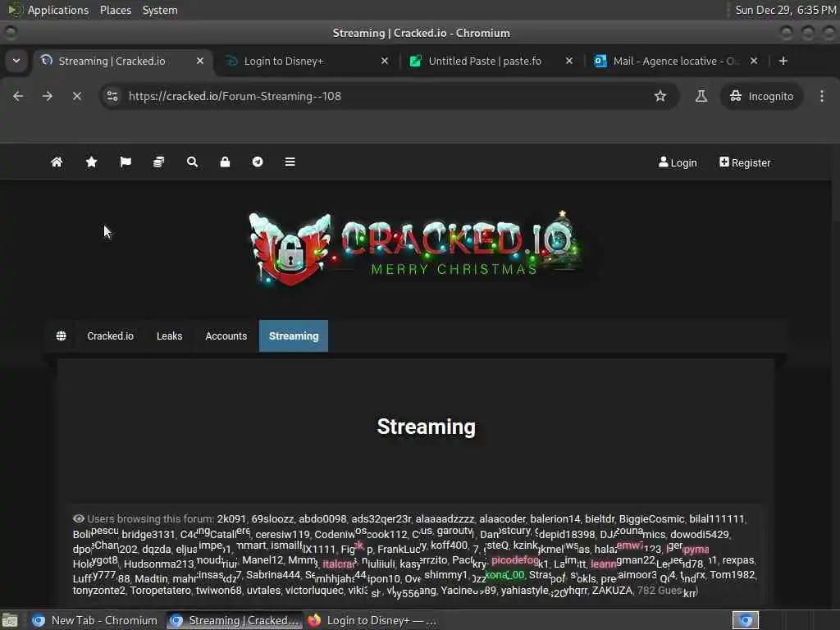Open user profile Hudsonma213
840x630 pixels.
(x=158, y=564)
